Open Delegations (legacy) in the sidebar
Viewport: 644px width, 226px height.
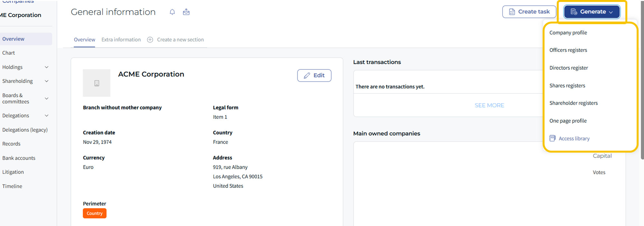[25, 130]
